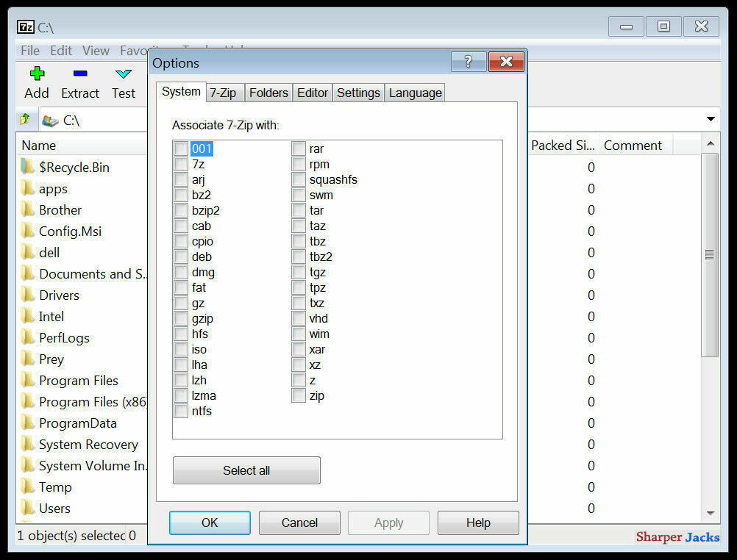Click the 7z application logo icon
737x560 pixels.
click(x=26, y=27)
